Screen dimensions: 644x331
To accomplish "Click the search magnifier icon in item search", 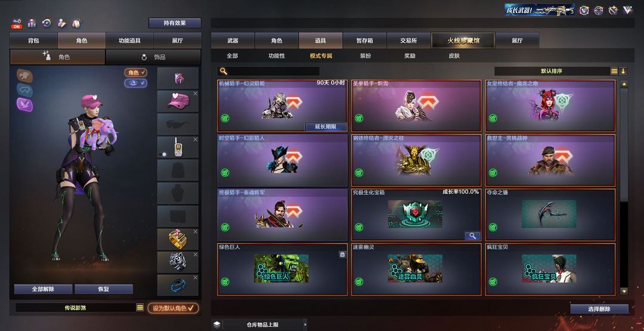I will 223,71.
